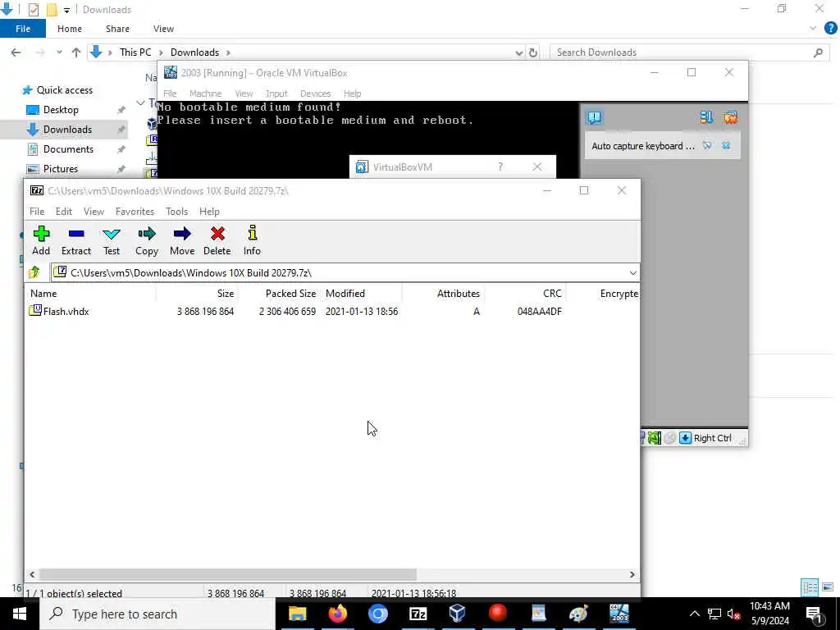Screen dimensions: 840x630
Task: Open the Devices menu in VirtualBox
Action: pos(315,94)
